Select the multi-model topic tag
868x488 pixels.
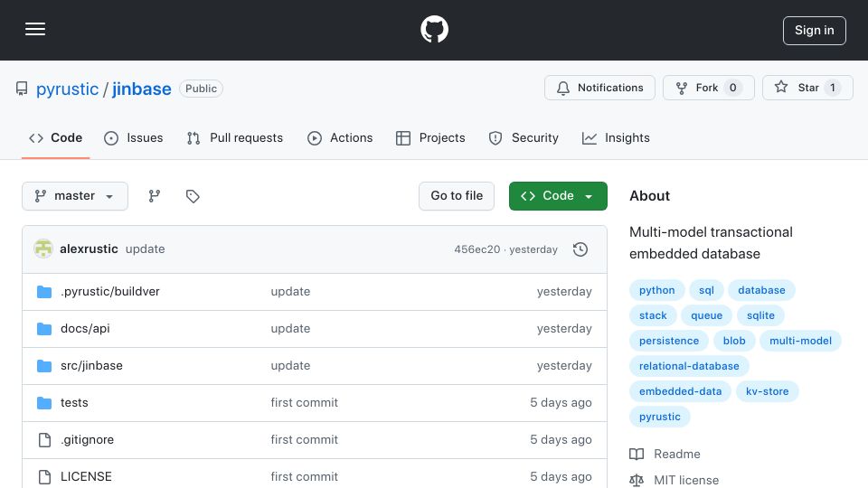point(801,342)
